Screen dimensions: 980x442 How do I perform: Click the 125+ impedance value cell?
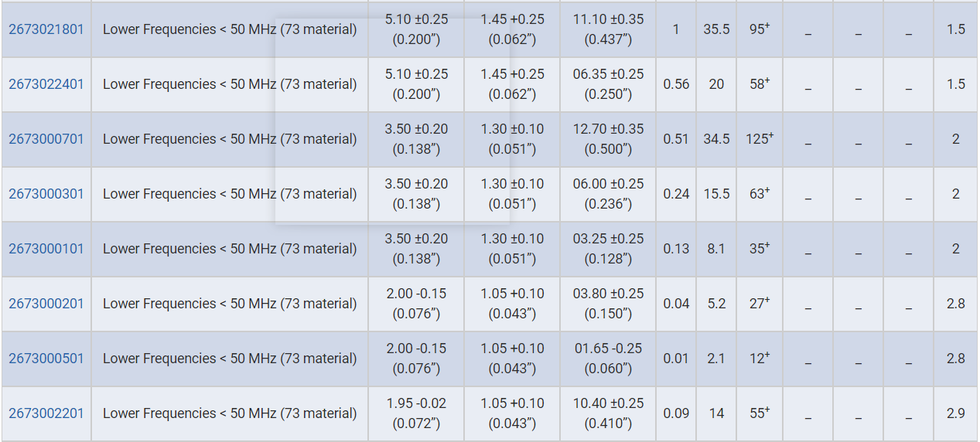click(x=760, y=139)
